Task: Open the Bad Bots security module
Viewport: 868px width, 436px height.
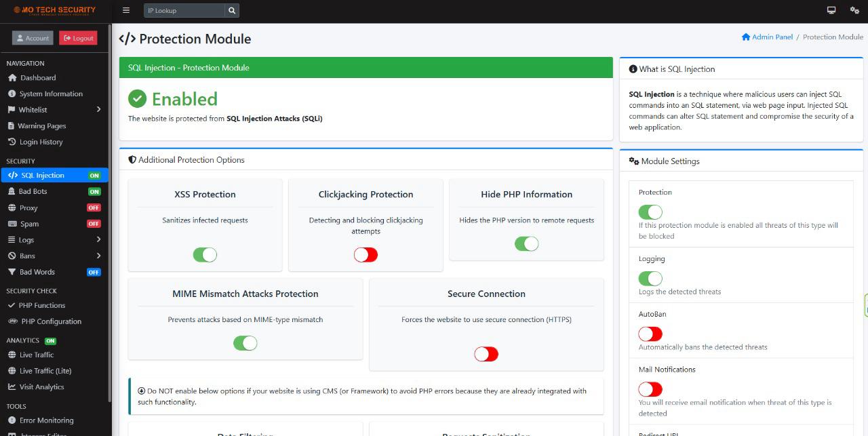Action: [54, 191]
